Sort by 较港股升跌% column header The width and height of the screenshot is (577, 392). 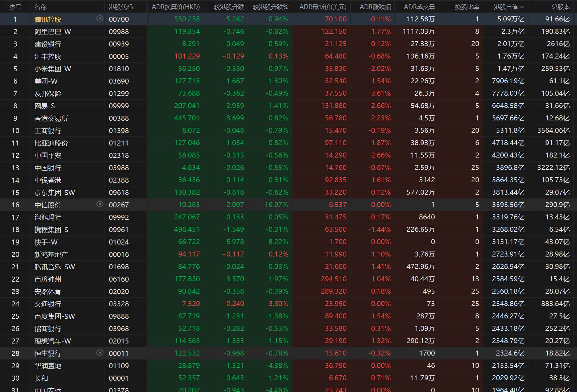pos(270,7)
